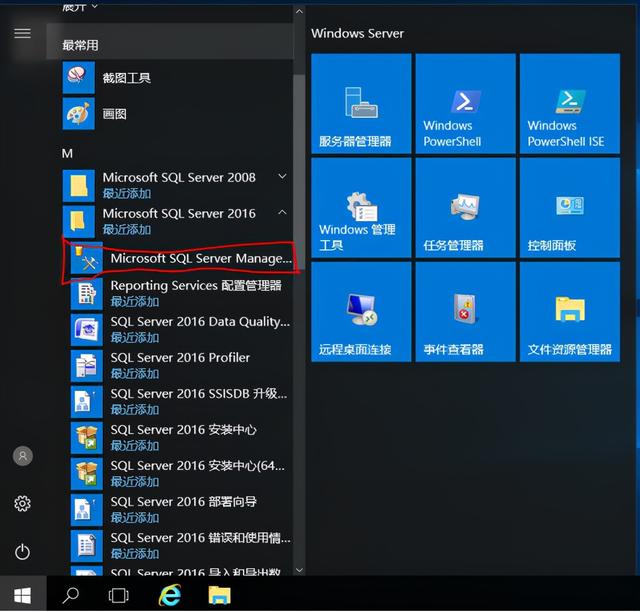Open the 控制面板 tile

pyautogui.click(x=570, y=208)
